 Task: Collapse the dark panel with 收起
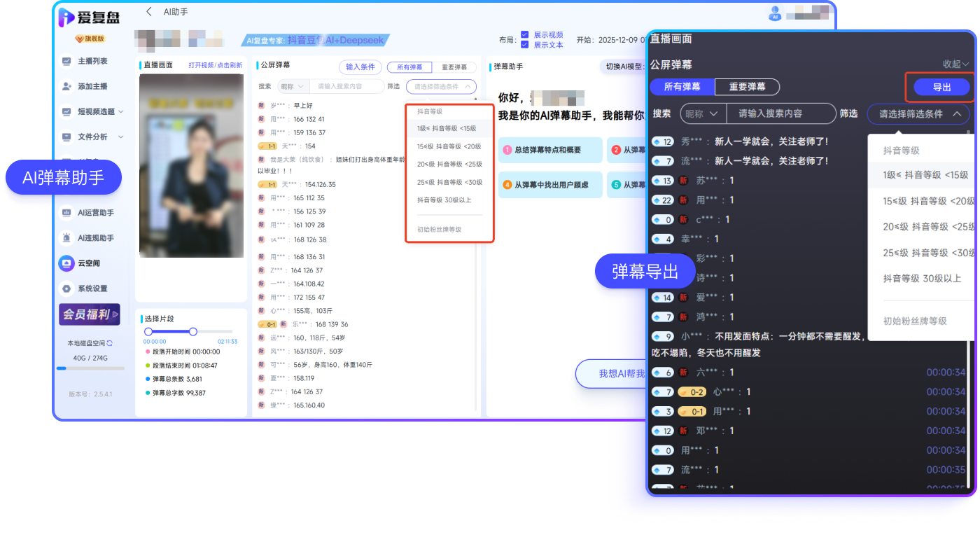tap(955, 64)
